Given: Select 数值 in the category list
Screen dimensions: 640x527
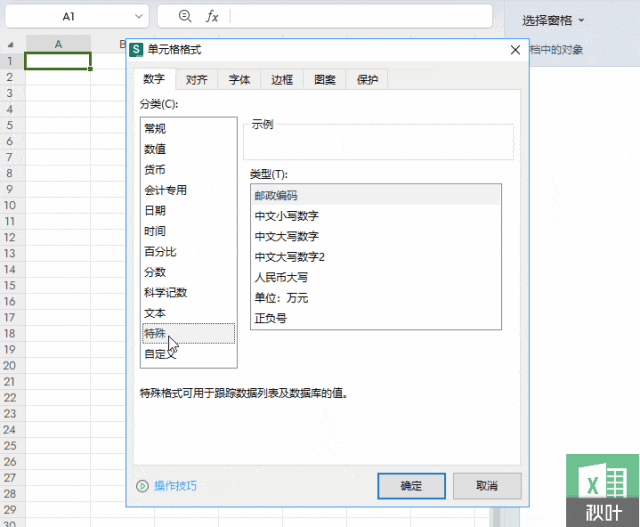Looking at the screenshot, I should pos(188,149).
